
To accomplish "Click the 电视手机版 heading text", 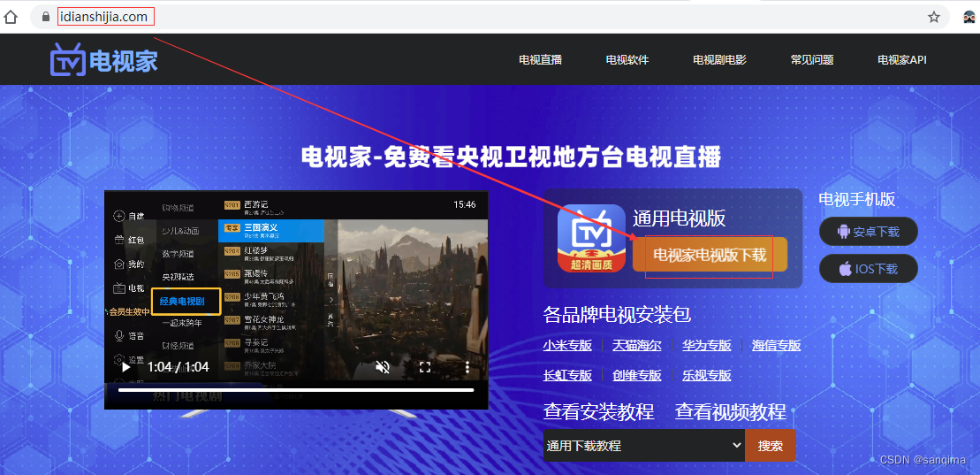I will point(857,200).
